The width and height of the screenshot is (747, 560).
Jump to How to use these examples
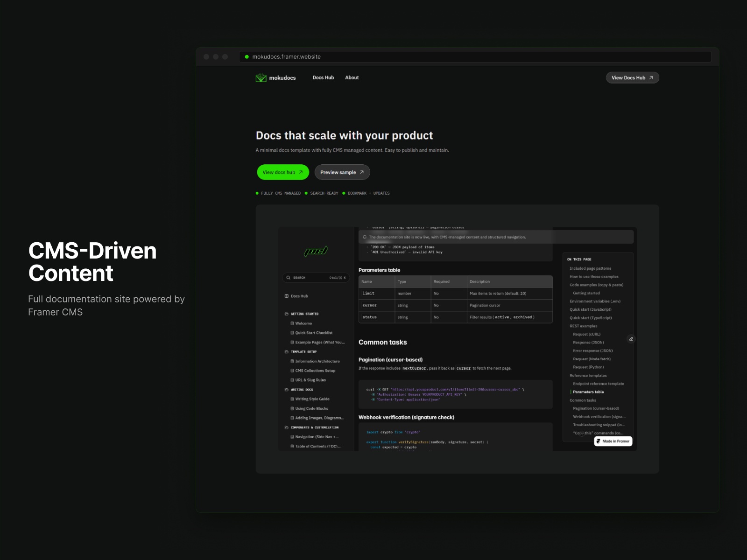coord(594,277)
